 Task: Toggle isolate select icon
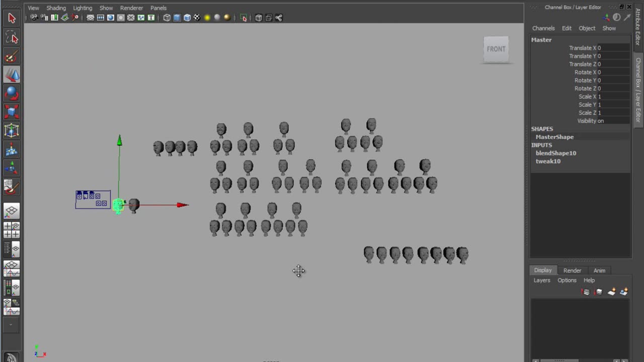244,18
